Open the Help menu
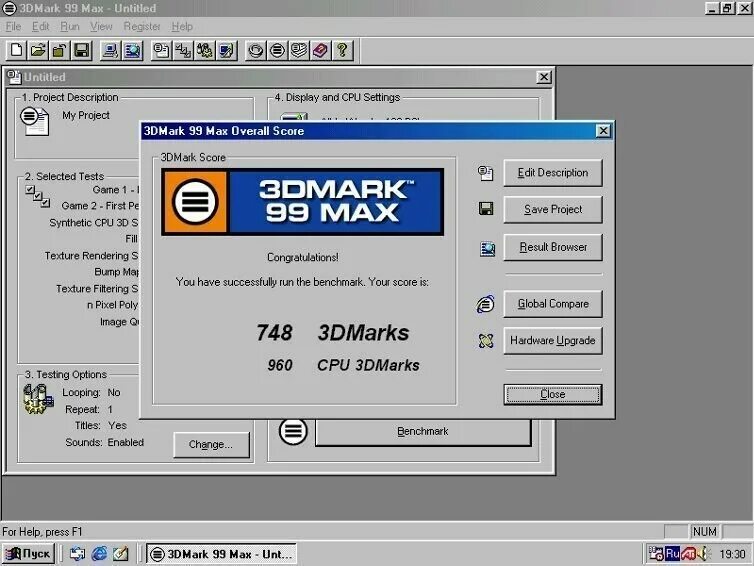754x566 pixels. click(182, 26)
